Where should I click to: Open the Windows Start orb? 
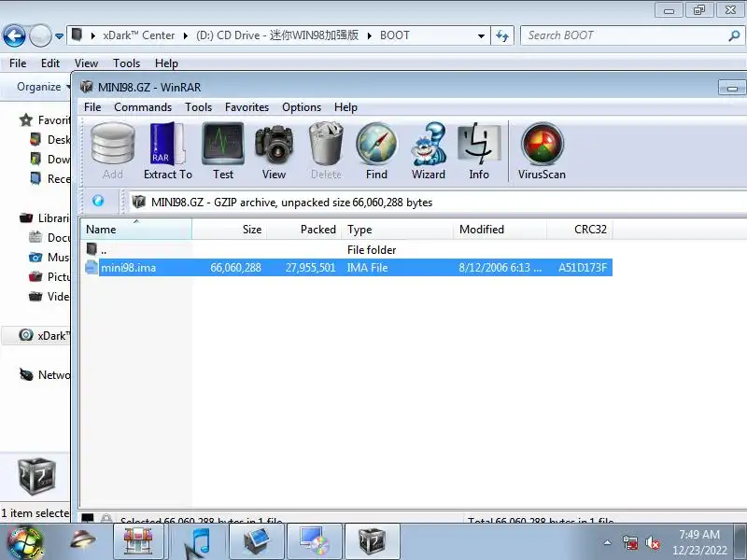(x=24, y=543)
